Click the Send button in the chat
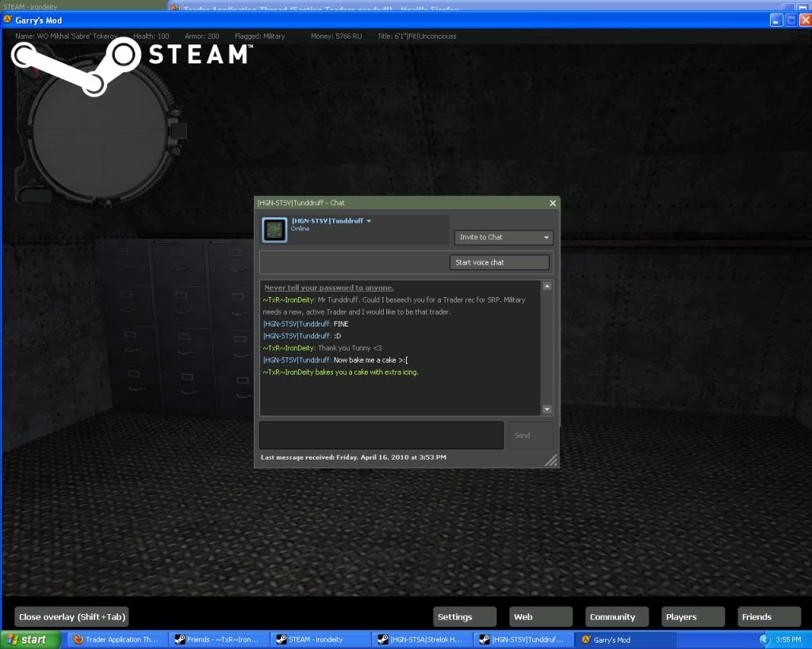This screenshot has width=812, height=649. [x=530, y=435]
